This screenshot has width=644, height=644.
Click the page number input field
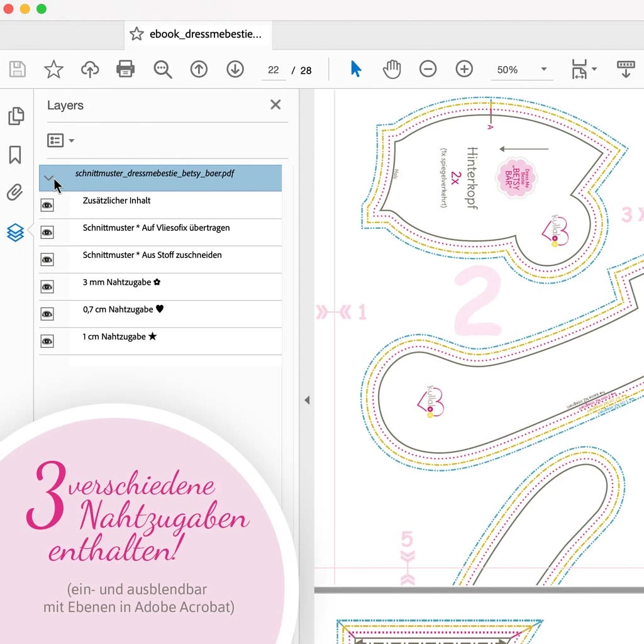coord(274,70)
